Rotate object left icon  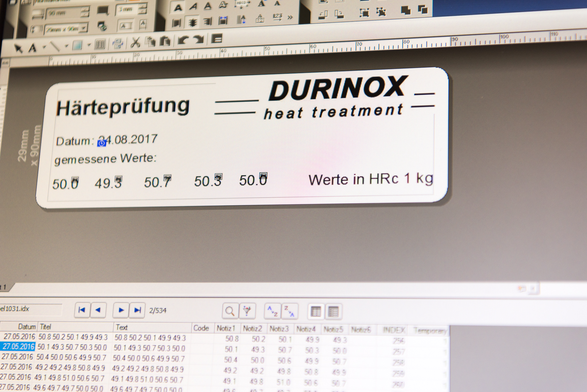[x=323, y=15]
